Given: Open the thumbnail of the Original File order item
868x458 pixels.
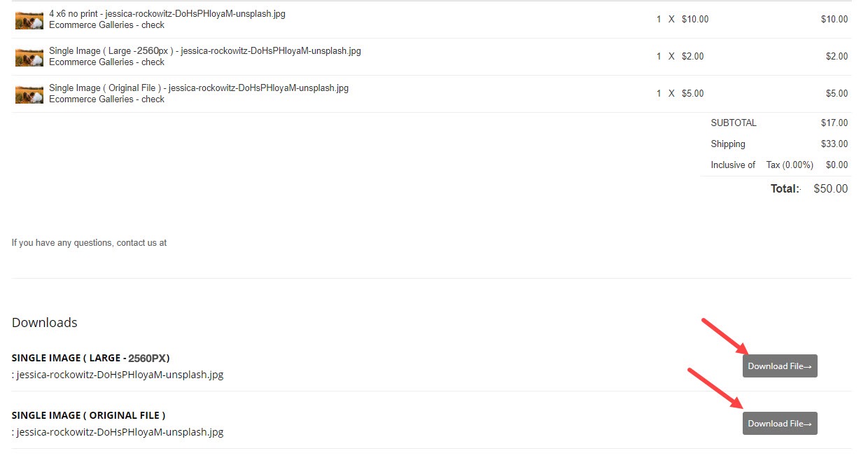Looking at the screenshot, I should click(29, 94).
